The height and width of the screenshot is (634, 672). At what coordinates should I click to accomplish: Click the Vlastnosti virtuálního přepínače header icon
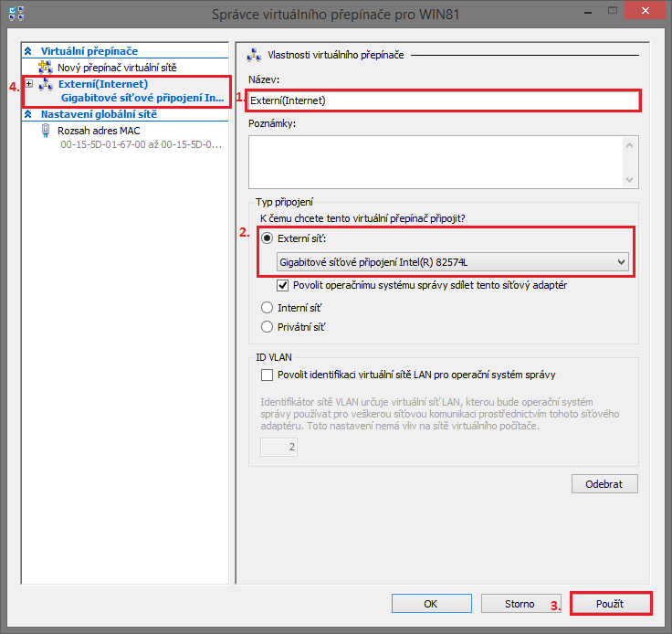pos(254,55)
